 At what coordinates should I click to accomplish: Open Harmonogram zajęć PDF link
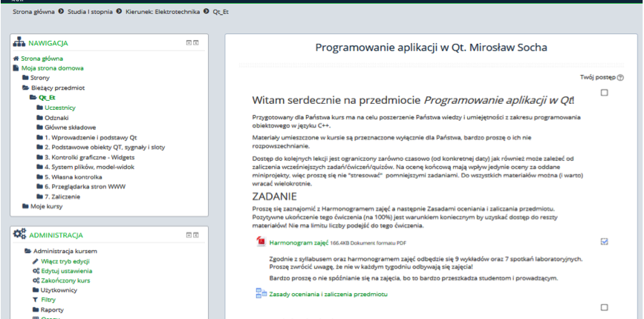(x=299, y=243)
